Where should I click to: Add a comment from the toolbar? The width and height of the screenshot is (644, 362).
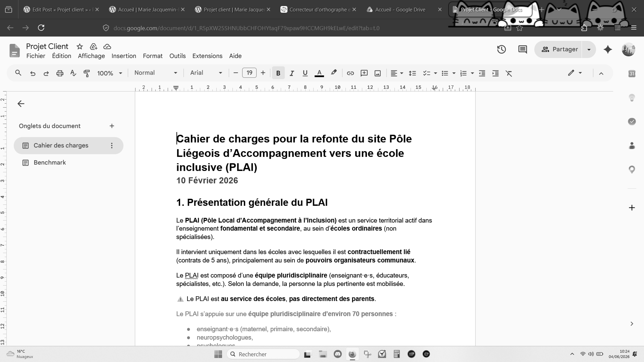364,73
